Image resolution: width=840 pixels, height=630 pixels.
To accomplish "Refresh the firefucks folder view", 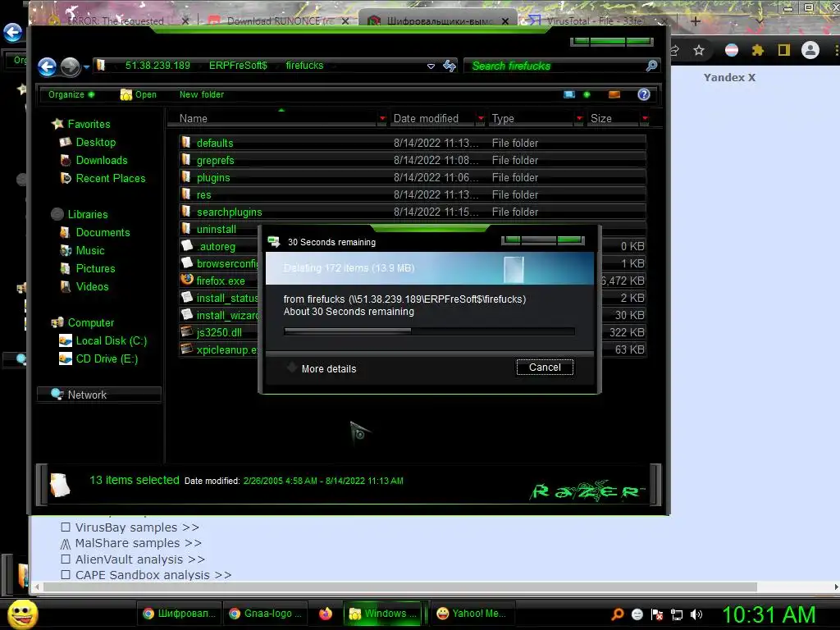I will pos(450,66).
